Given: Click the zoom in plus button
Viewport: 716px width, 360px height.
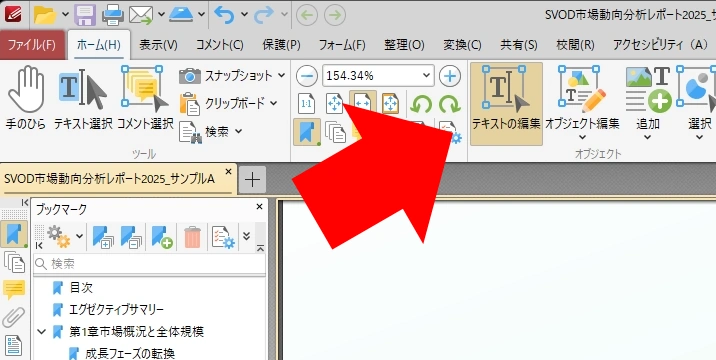Looking at the screenshot, I should coord(450,76).
